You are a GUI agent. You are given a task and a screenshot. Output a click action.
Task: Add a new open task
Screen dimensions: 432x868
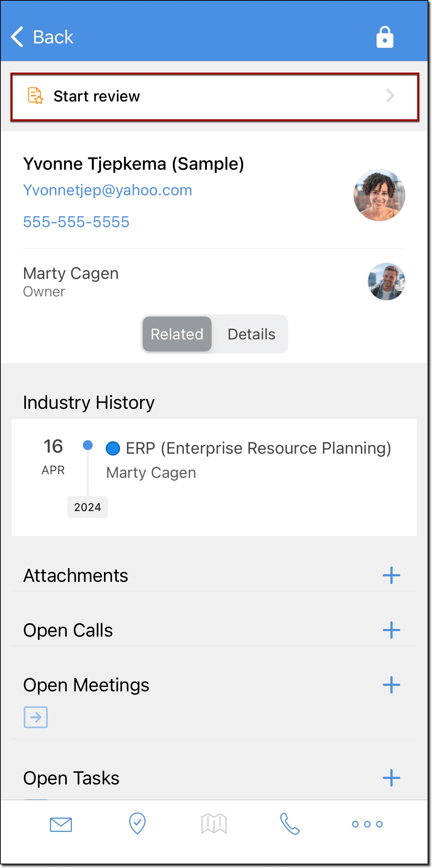[x=391, y=778]
